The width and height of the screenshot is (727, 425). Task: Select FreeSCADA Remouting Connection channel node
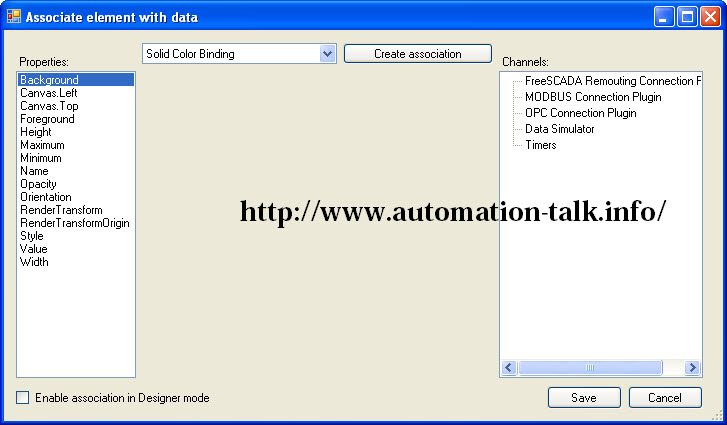[x=612, y=81]
